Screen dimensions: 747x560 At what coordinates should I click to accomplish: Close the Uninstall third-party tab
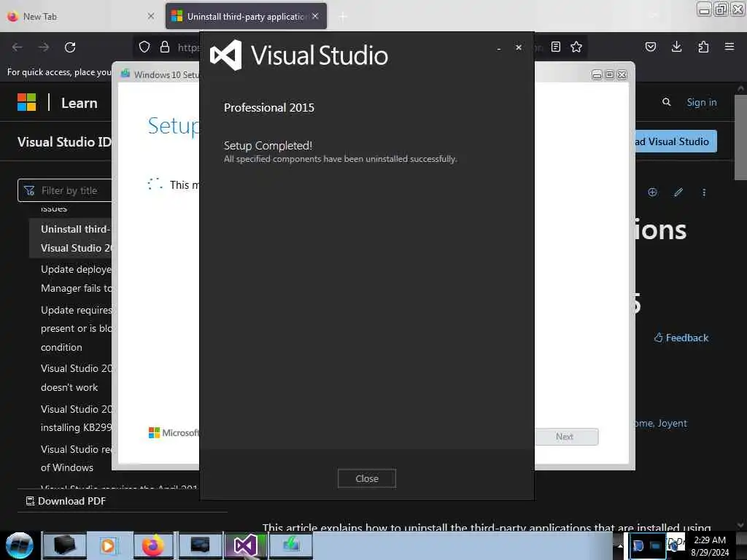tap(315, 16)
